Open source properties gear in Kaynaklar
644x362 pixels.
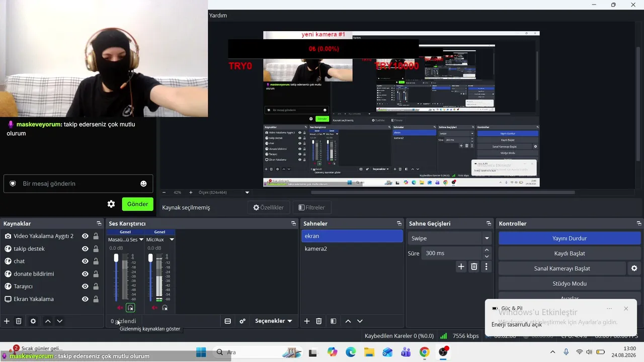point(33,321)
